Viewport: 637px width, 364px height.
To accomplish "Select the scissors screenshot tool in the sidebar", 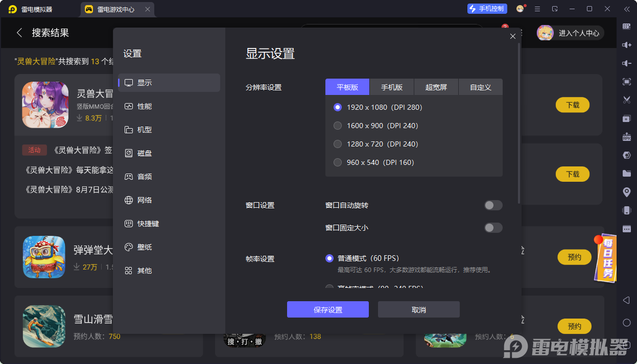I will [626, 100].
